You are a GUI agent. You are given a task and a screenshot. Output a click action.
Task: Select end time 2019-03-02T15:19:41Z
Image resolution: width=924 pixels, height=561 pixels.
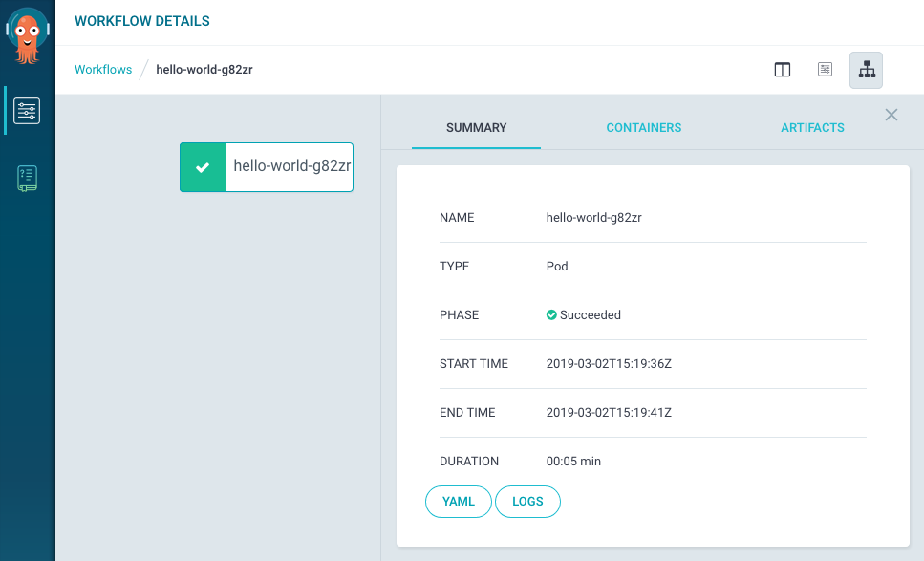pos(609,413)
